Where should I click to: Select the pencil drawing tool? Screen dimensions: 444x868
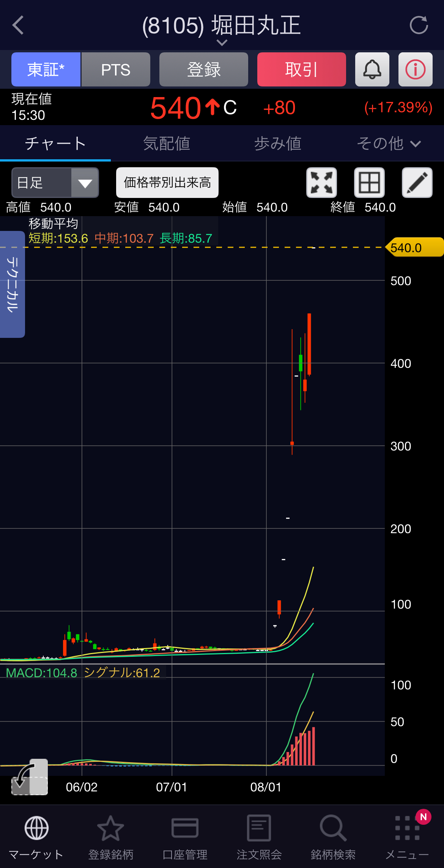coord(417,183)
